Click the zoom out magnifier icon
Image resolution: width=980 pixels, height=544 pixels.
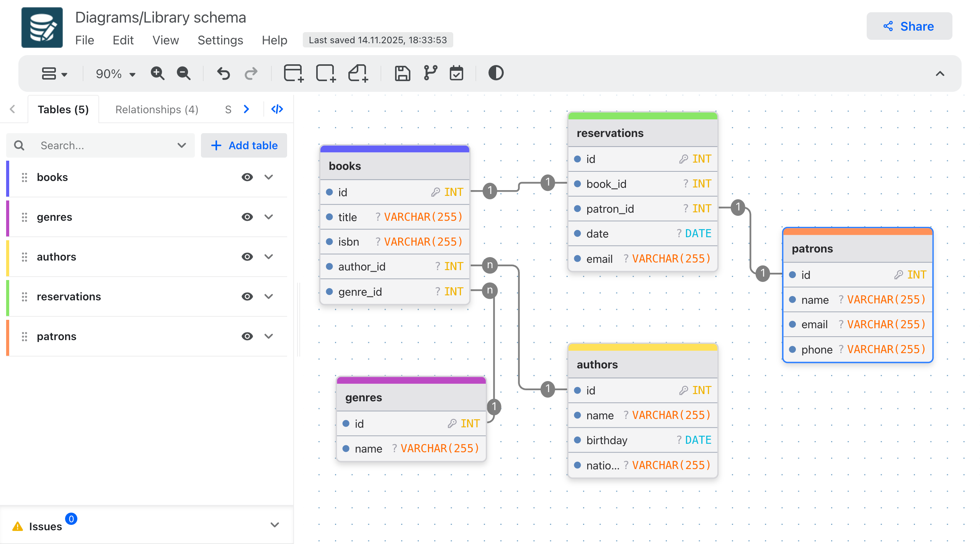[x=183, y=73]
